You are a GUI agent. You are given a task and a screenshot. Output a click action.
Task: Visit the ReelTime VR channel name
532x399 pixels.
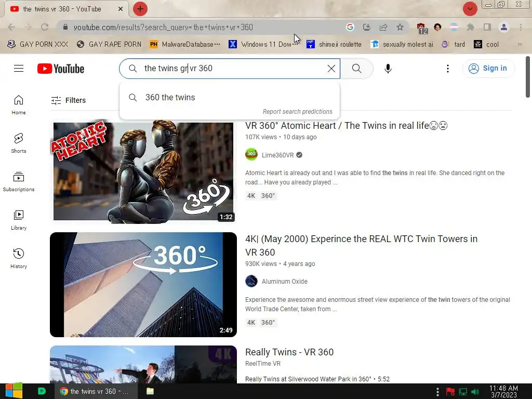click(263, 364)
